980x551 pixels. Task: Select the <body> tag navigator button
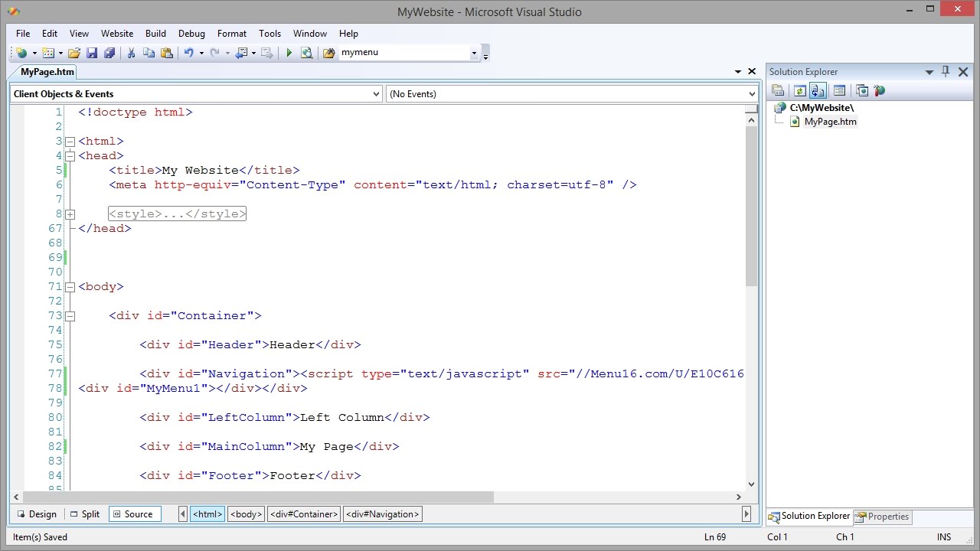click(247, 514)
